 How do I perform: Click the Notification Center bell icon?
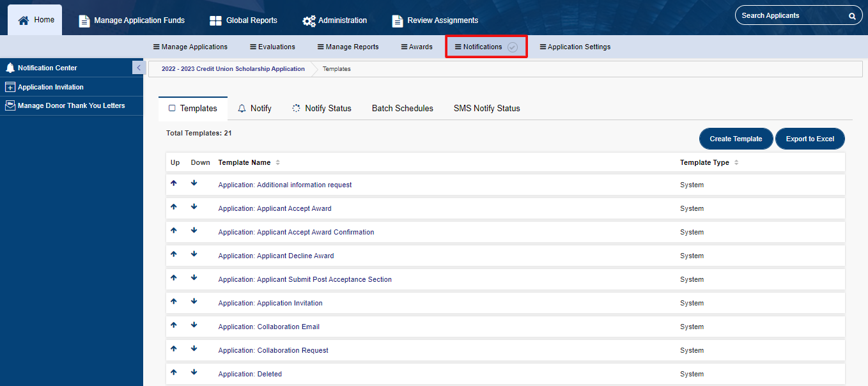pos(10,68)
